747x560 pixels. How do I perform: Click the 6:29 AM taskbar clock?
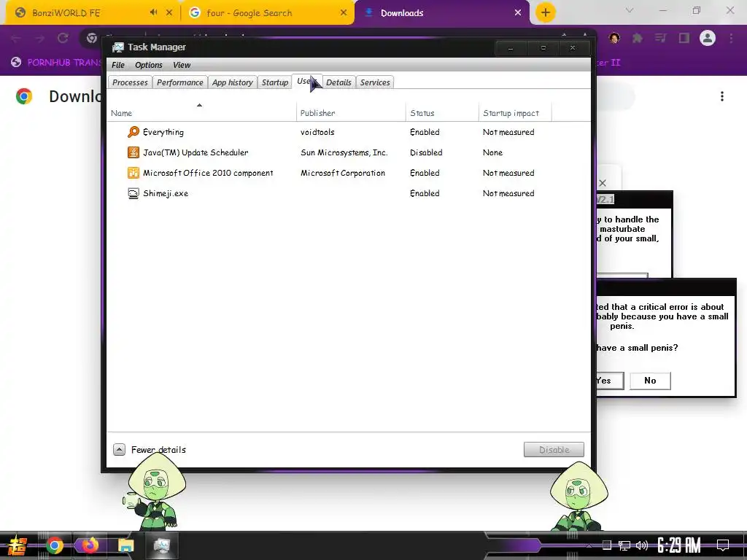pos(679,545)
